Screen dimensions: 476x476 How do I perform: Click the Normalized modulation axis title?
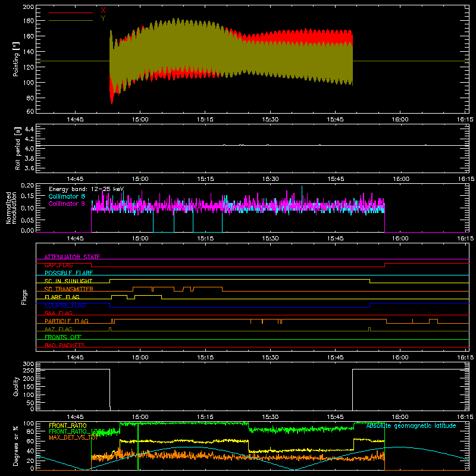point(11,208)
